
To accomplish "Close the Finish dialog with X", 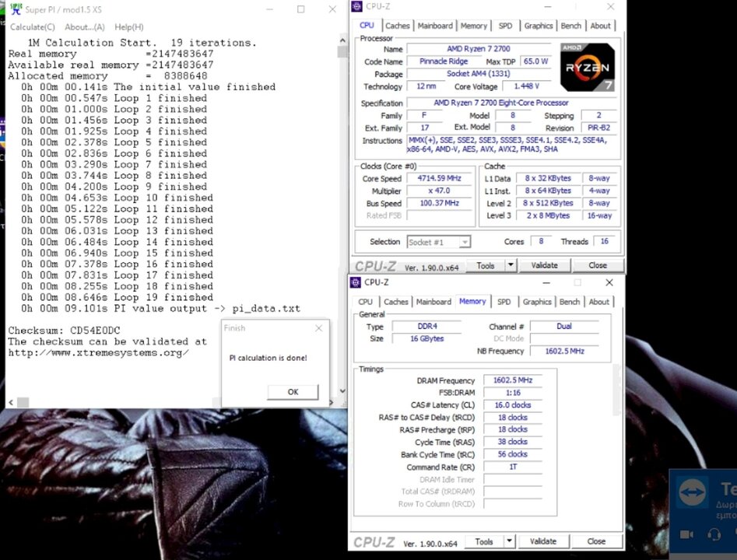I will [x=318, y=328].
